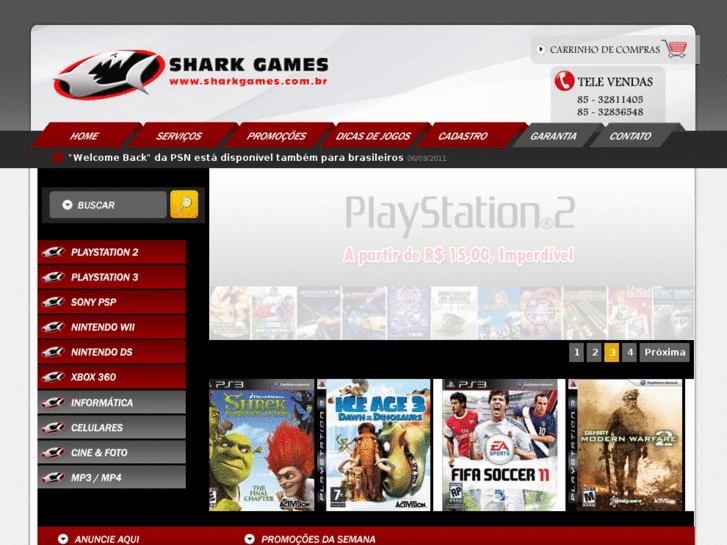Click the Promoções da Semana heading
This screenshot has height=545, width=727.
318,539
